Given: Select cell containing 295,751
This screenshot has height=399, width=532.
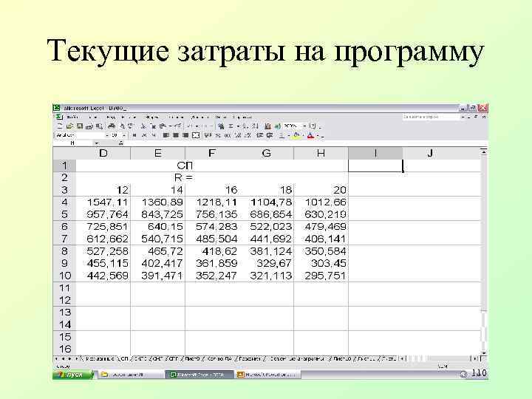Looking at the screenshot, I should click(321, 276).
